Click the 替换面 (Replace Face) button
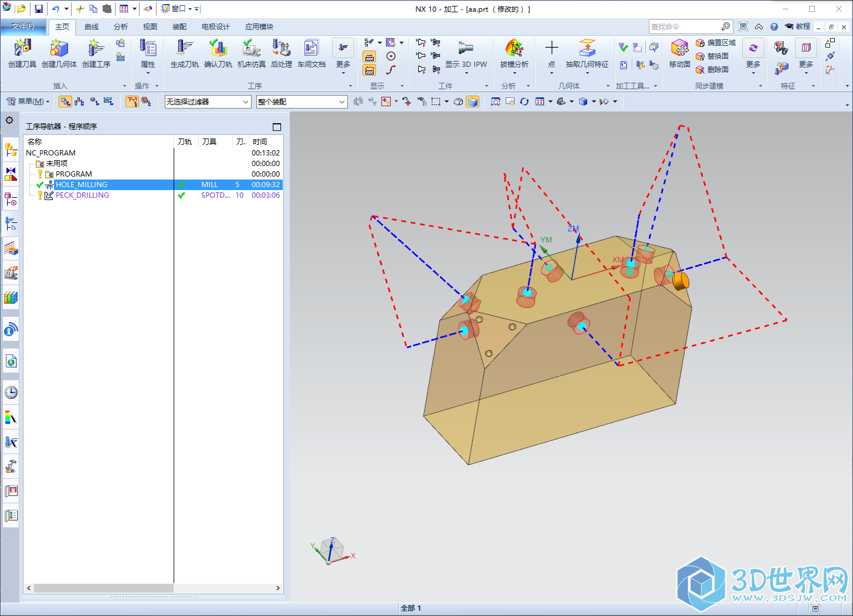The image size is (853, 616). (712, 56)
